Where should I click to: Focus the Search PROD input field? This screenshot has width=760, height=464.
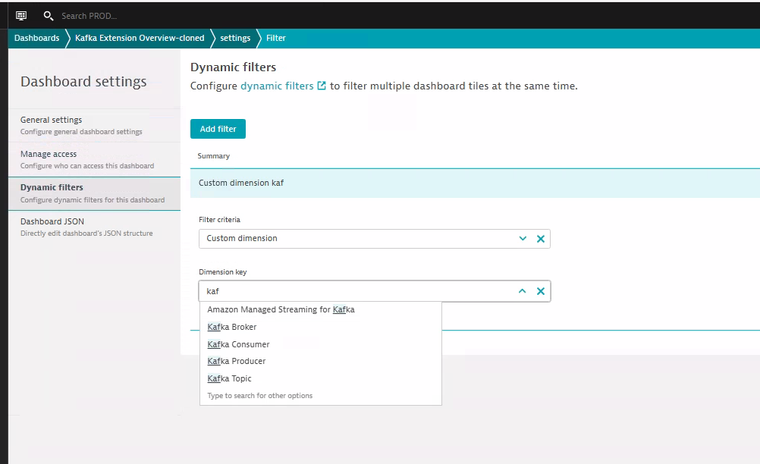89,16
